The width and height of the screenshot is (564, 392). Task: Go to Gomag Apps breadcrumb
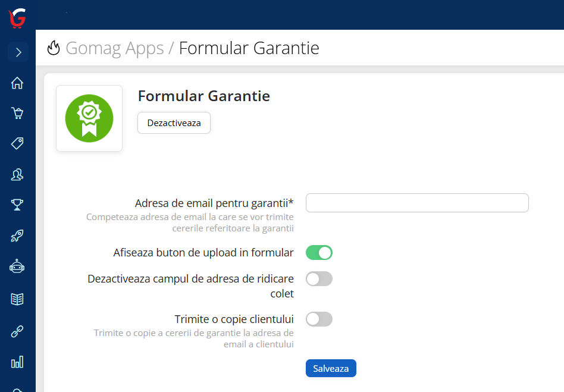(115, 48)
